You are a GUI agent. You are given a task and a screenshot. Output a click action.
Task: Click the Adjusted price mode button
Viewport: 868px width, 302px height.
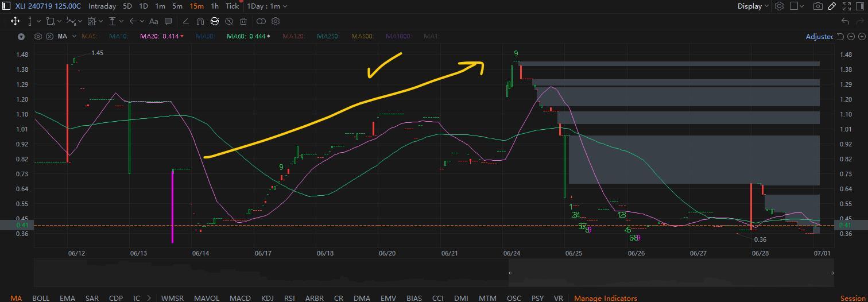coord(819,36)
